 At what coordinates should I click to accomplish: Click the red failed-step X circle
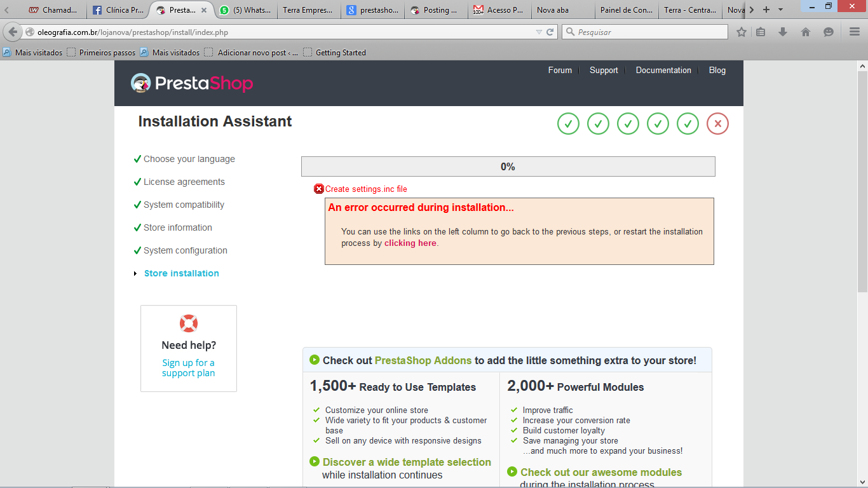[x=717, y=123]
